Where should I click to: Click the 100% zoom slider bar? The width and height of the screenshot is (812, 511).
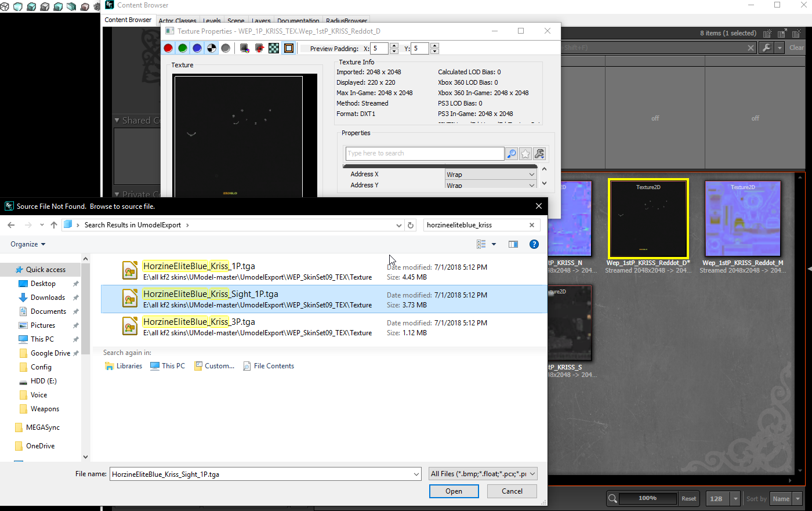[x=648, y=499]
